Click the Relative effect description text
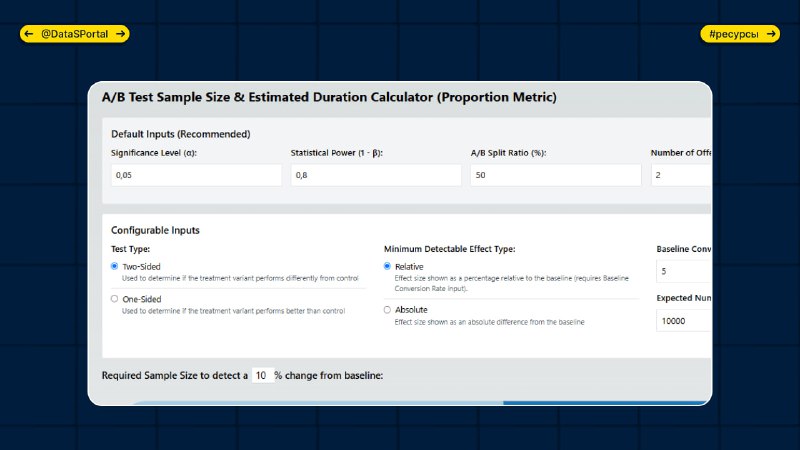 pyautogui.click(x=512, y=284)
